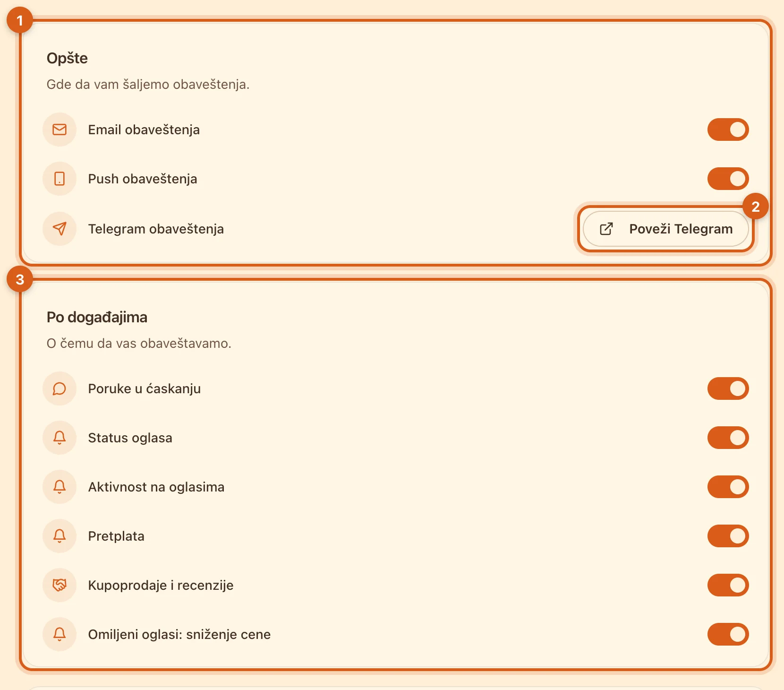Click the envelope icon beside Email obaveštenja
Image resolution: width=784 pixels, height=690 pixels.
tap(60, 129)
